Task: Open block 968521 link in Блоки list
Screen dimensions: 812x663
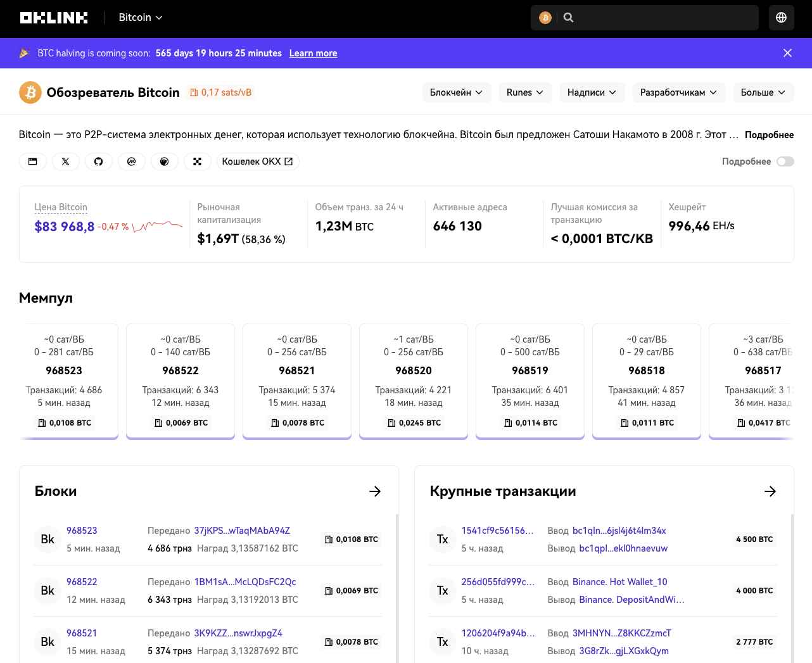Action: [82, 633]
